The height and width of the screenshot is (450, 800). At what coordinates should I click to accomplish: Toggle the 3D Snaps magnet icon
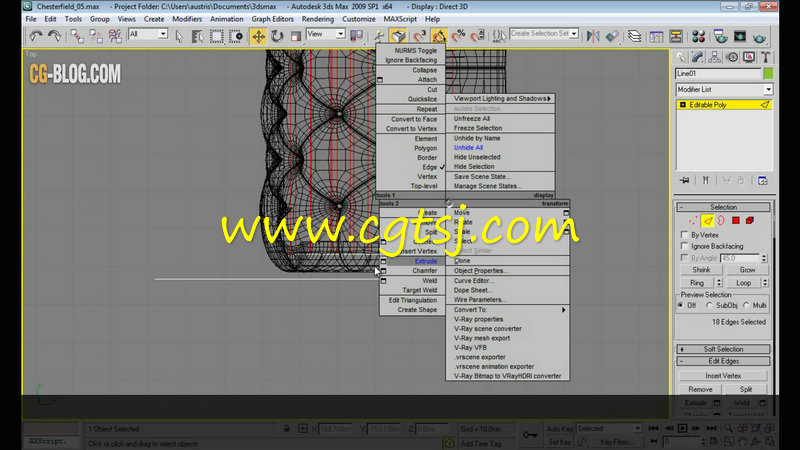(x=420, y=36)
